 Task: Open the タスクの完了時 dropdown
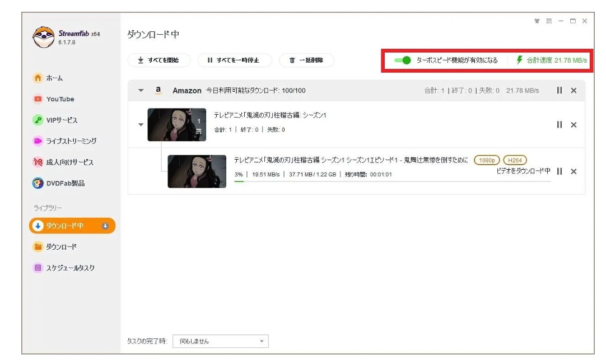tap(220, 341)
